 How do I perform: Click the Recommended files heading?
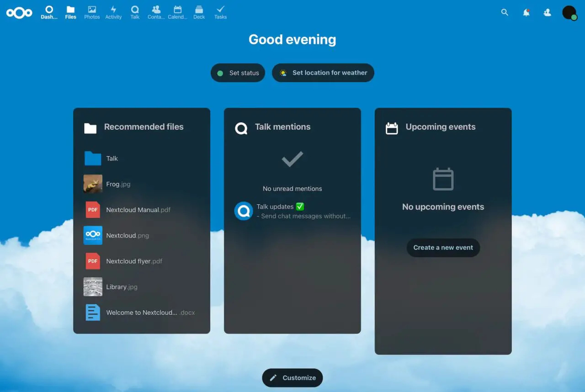coord(144,127)
